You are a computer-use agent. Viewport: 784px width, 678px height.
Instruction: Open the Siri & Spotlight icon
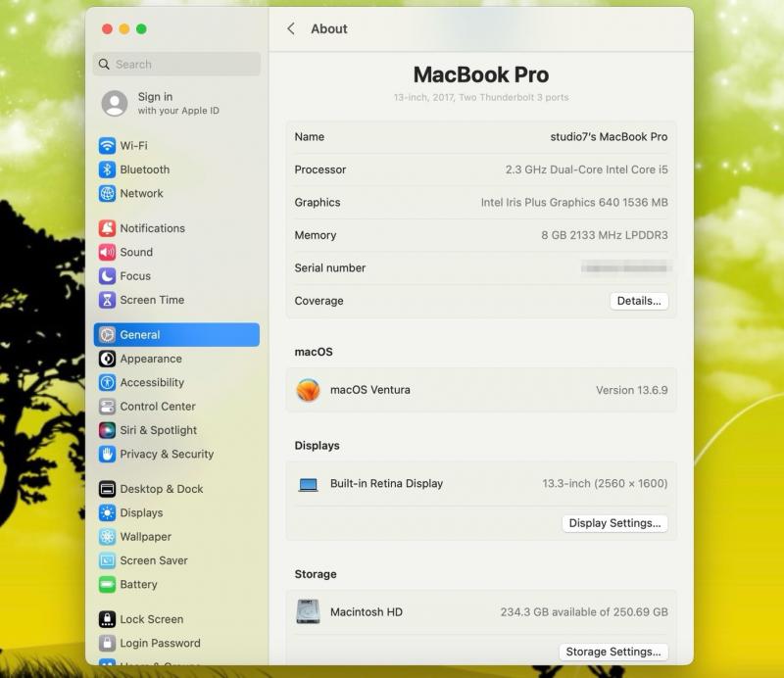point(107,430)
